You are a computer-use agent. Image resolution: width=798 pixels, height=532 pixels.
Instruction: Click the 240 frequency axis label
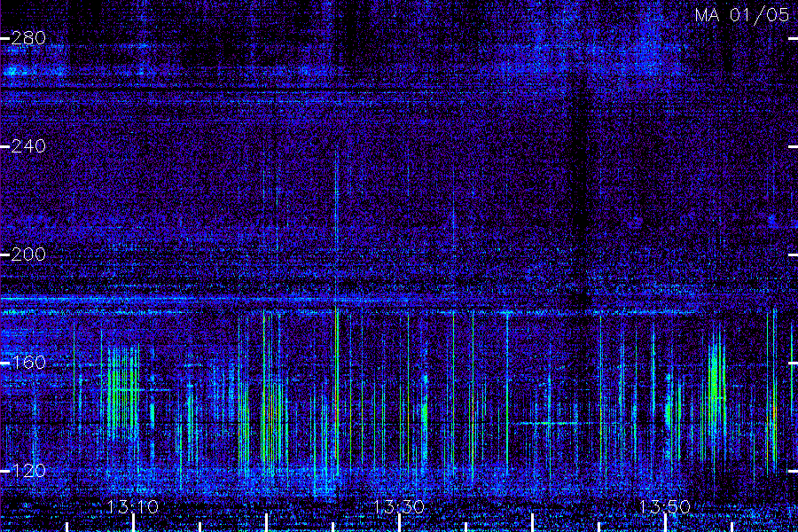pos(28,146)
